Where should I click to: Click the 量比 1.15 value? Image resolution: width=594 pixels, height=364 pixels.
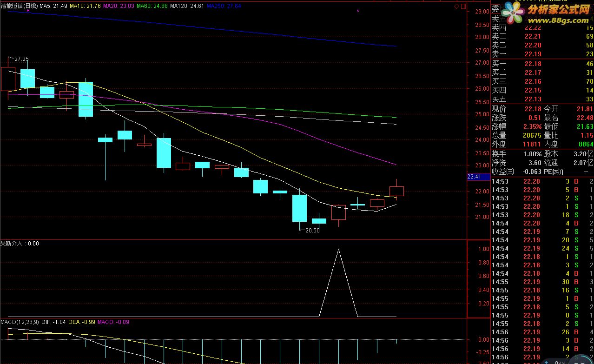point(587,135)
